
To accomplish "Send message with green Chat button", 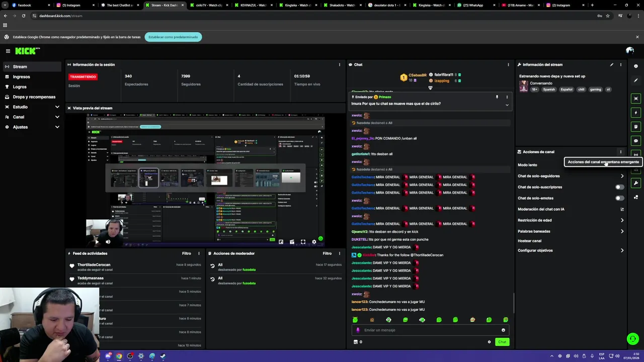I will click(502, 342).
